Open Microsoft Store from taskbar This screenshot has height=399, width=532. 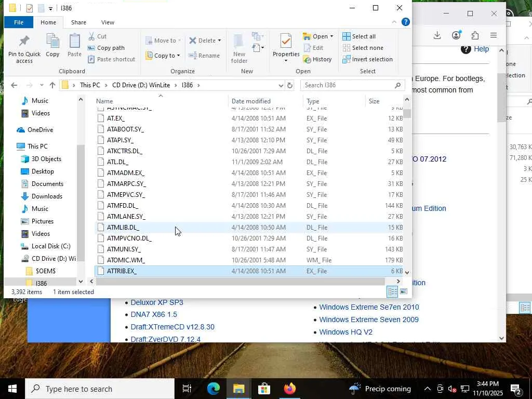coord(264,389)
